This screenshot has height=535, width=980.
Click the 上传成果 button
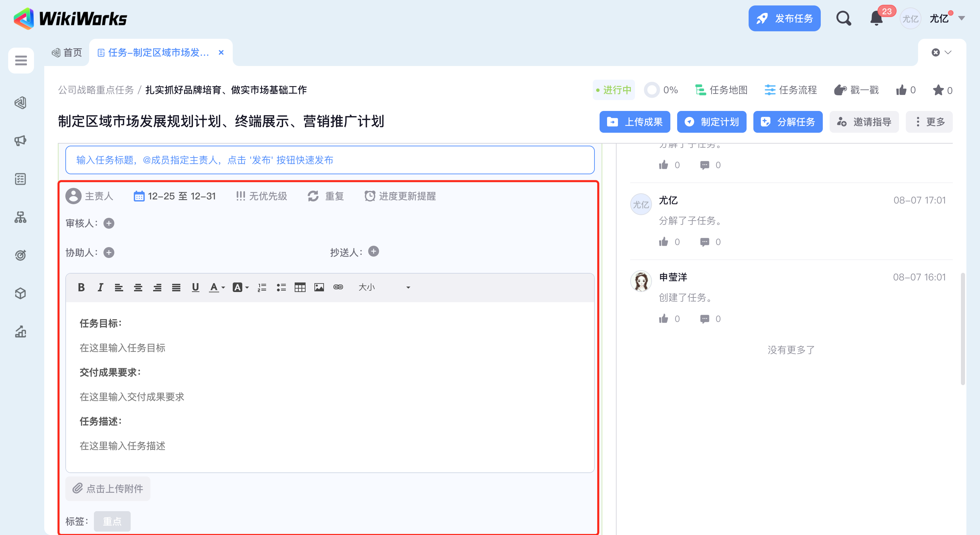(x=635, y=122)
